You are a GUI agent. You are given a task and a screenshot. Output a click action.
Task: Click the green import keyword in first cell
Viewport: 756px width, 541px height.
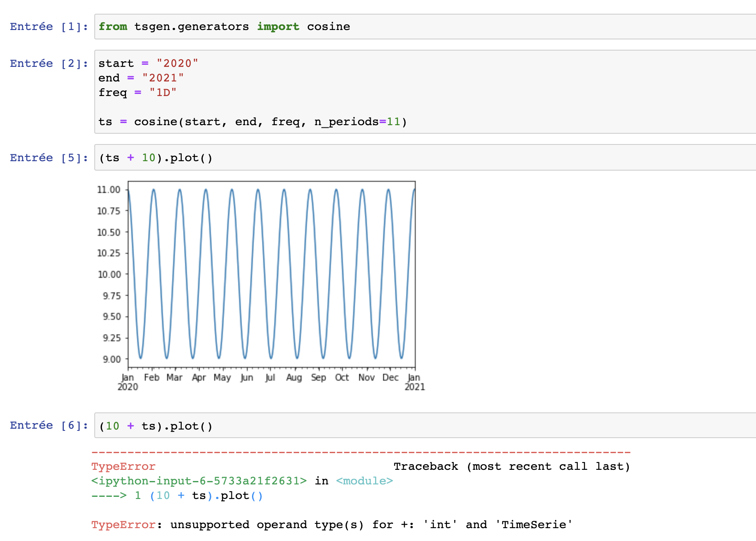tap(278, 27)
